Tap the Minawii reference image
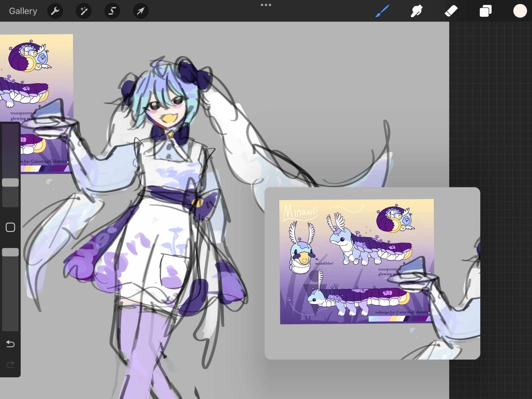This screenshot has height=399, width=532. point(356,261)
